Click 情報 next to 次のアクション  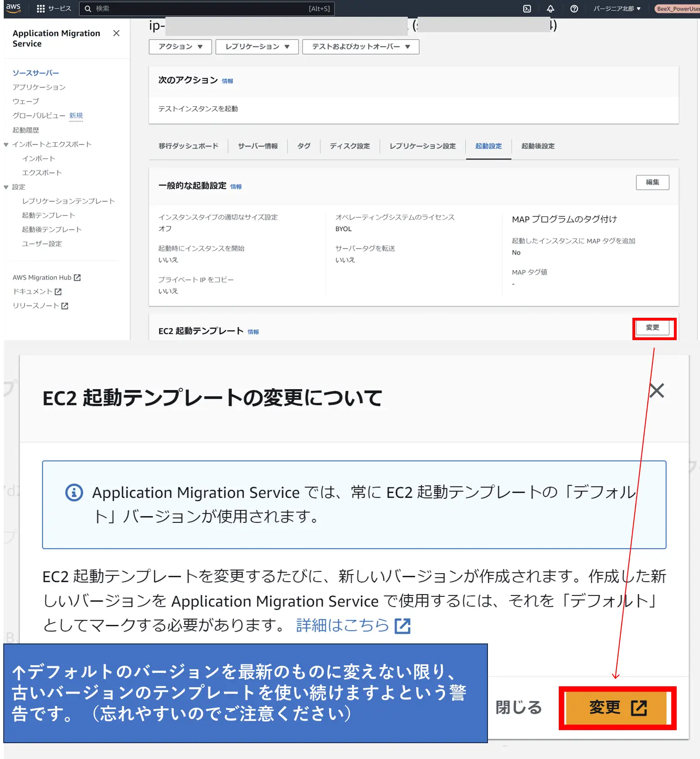coord(227,81)
